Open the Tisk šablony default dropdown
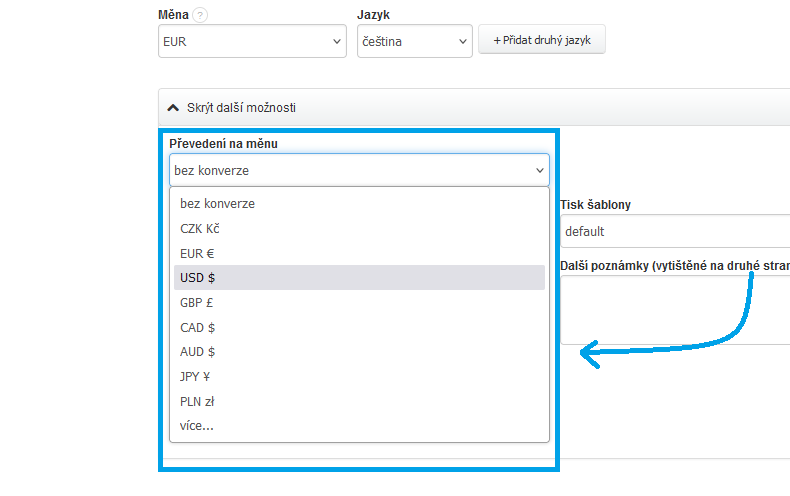Viewport: 790px width, 496px height. click(675, 232)
